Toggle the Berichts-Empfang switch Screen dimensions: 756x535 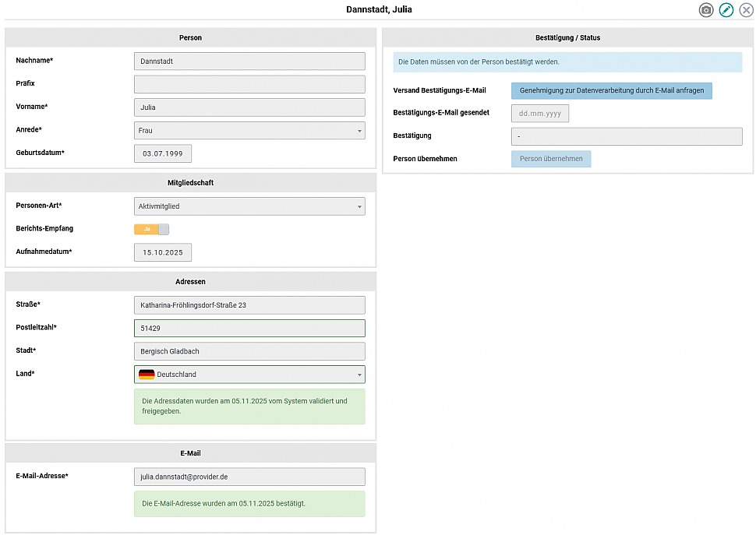[x=151, y=229]
